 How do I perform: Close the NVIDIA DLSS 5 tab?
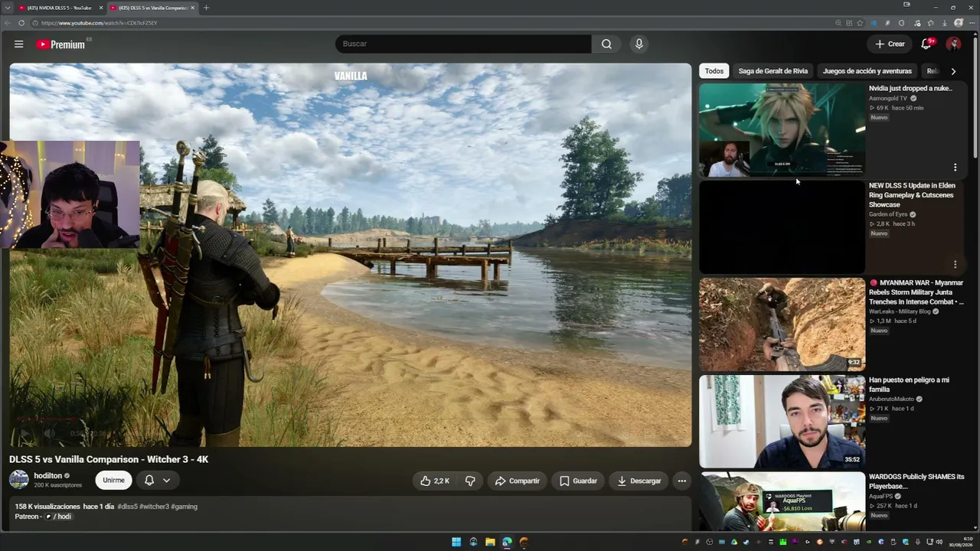(100, 8)
